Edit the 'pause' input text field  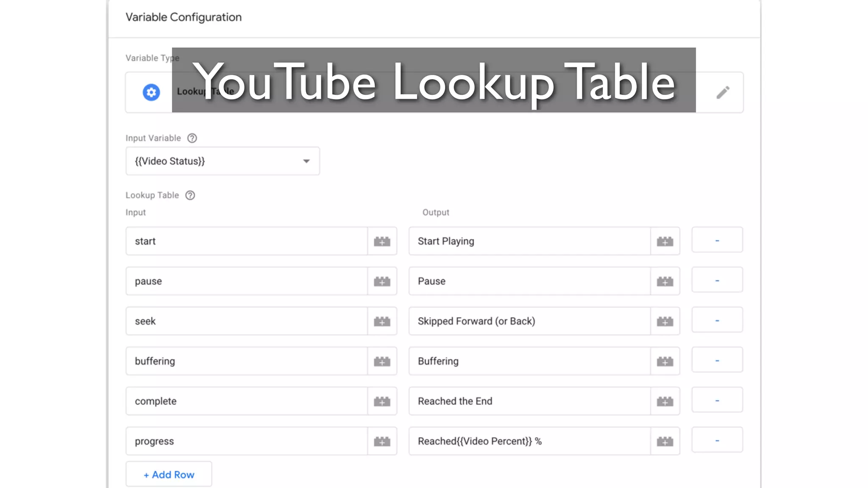pos(247,281)
